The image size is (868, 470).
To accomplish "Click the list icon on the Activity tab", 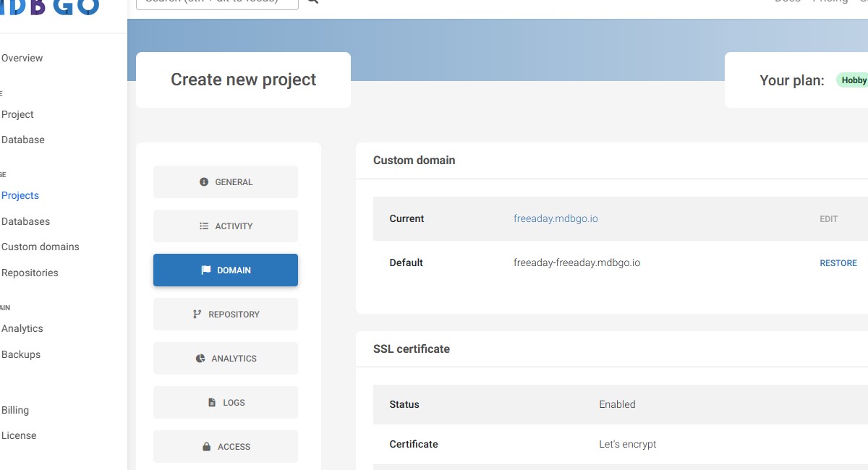I will coord(204,226).
